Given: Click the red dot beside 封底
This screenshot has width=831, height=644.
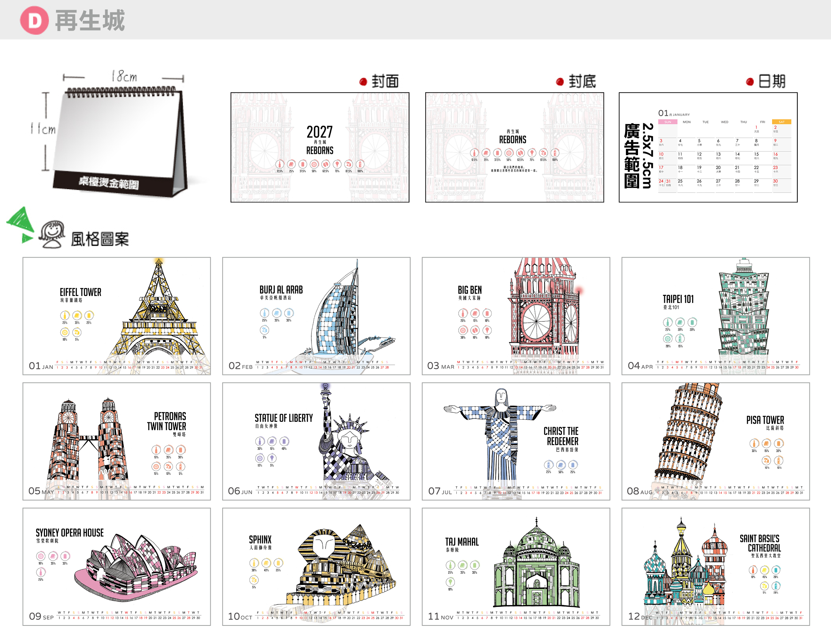Looking at the screenshot, I should (x=560, y=81).
